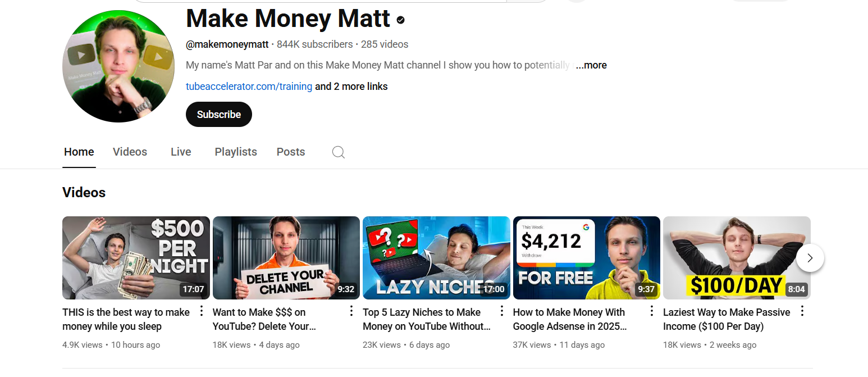868x377 pixels.
Task: Open the channel search magnifier icon
Action: point(338,152)
